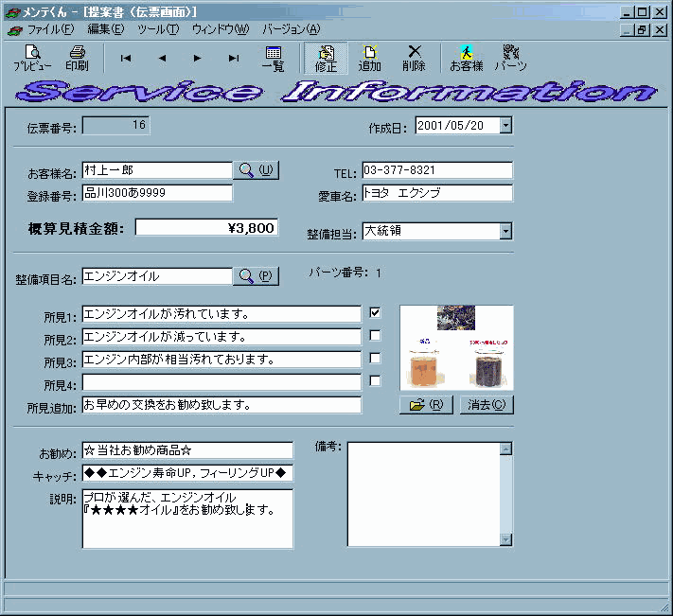This screenshot has height=616, width=673.
Task: Tick the 所見3 checkbox
Action: [x=376, y=358]
